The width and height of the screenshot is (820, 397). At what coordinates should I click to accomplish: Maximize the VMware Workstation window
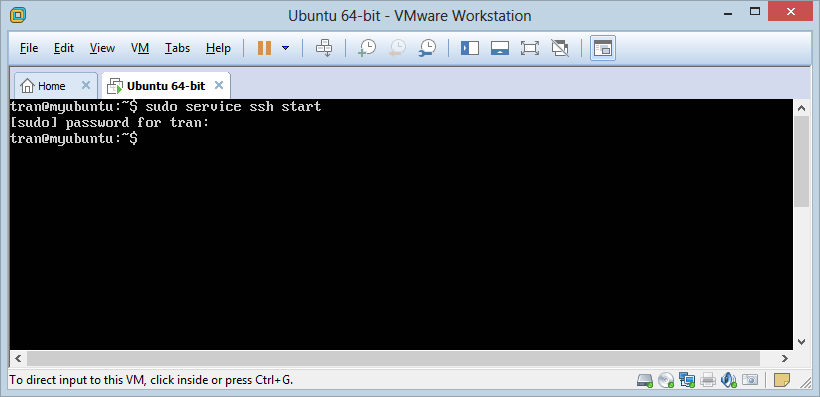tap(755, 12)
